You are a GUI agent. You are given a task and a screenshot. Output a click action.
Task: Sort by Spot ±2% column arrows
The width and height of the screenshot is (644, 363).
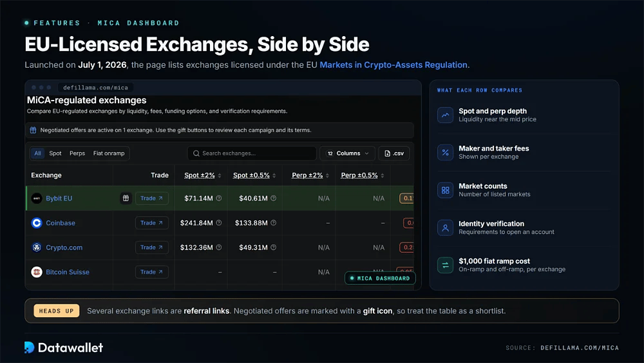pos(220,175)
